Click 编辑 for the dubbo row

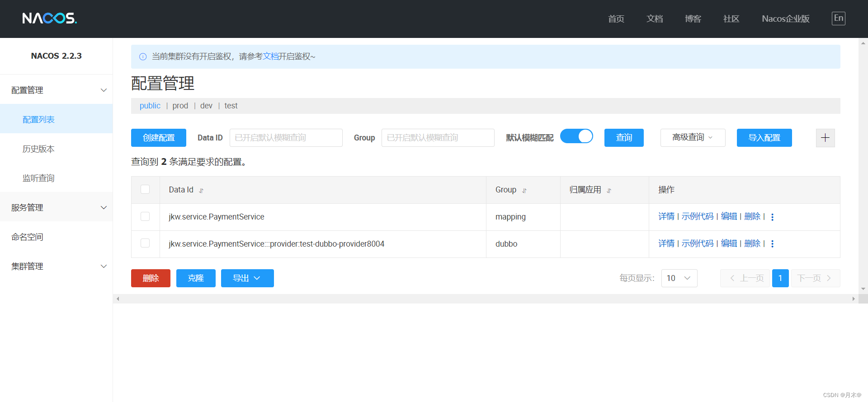729,243
